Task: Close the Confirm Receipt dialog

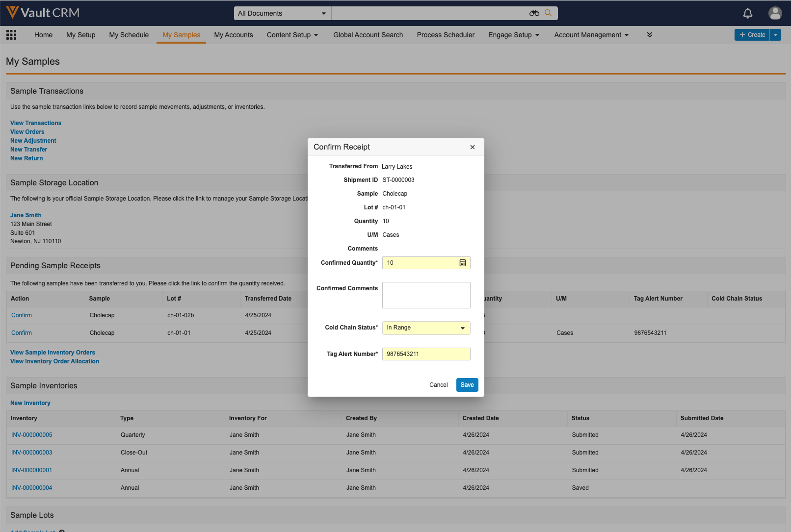Action: 472,147
